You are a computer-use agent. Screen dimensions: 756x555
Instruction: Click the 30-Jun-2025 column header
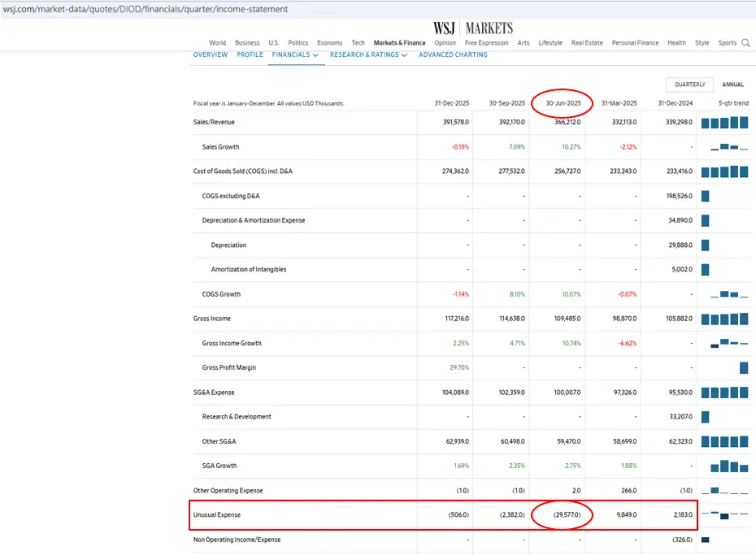click(563, 104)
